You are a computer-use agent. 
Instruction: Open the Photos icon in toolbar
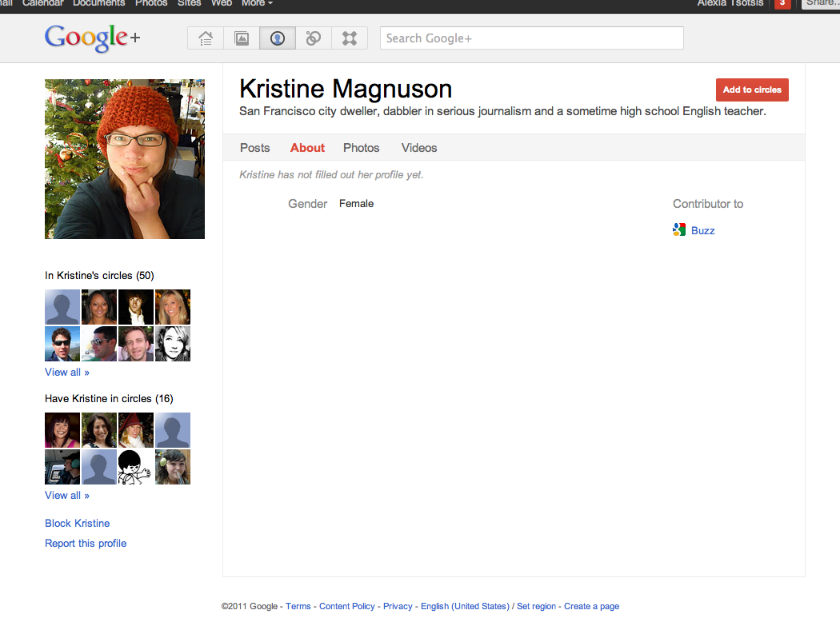coord(241,38)
